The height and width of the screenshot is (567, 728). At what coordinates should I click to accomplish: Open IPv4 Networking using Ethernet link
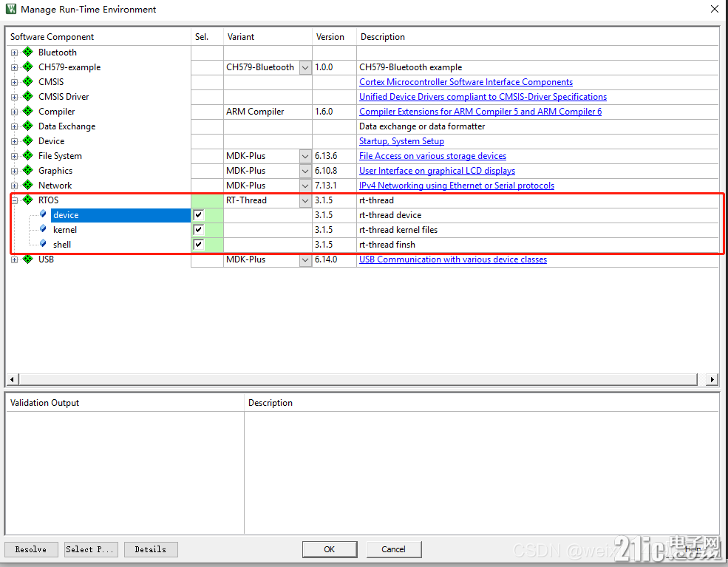(x=457, y=186)
